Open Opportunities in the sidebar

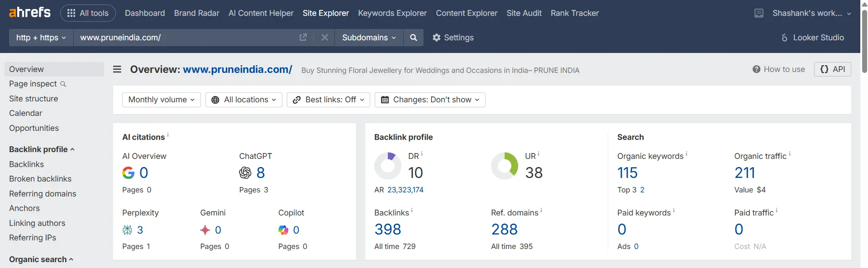(x=34, y=128)
